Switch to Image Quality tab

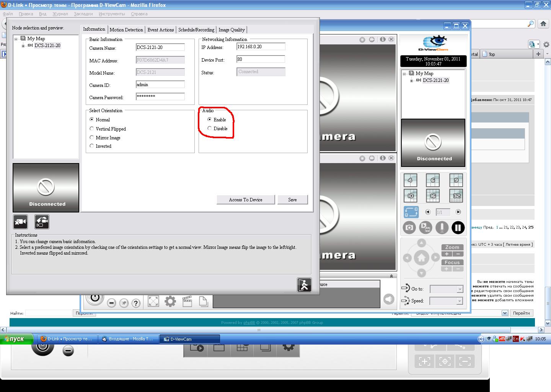231,30
